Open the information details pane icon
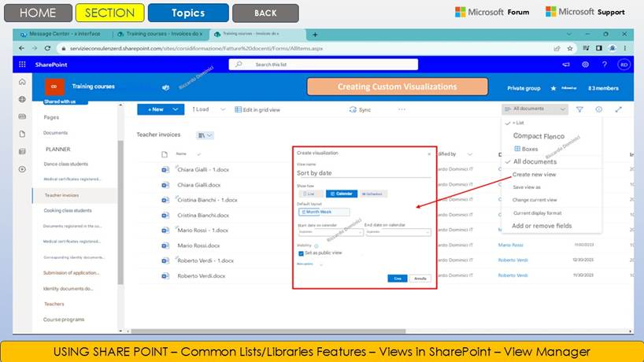This screenshot has width=644, height=362. coord(599,109)
